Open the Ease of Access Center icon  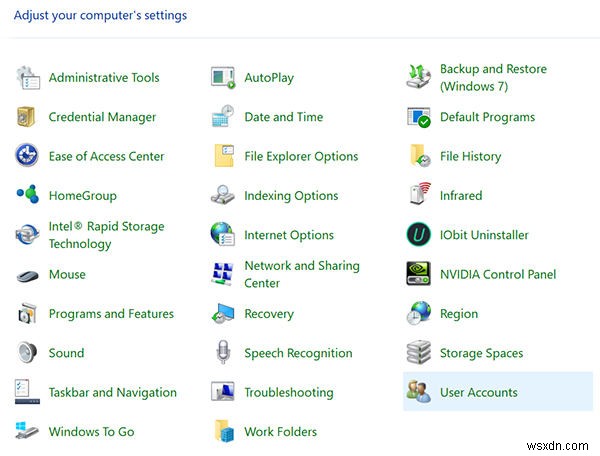27,155
